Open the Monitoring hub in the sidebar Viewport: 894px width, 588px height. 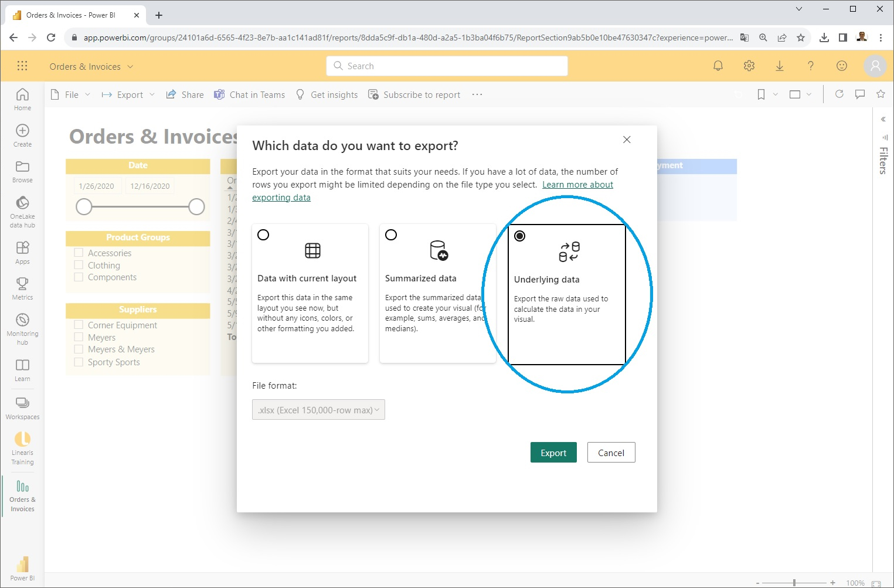(22, 327)
